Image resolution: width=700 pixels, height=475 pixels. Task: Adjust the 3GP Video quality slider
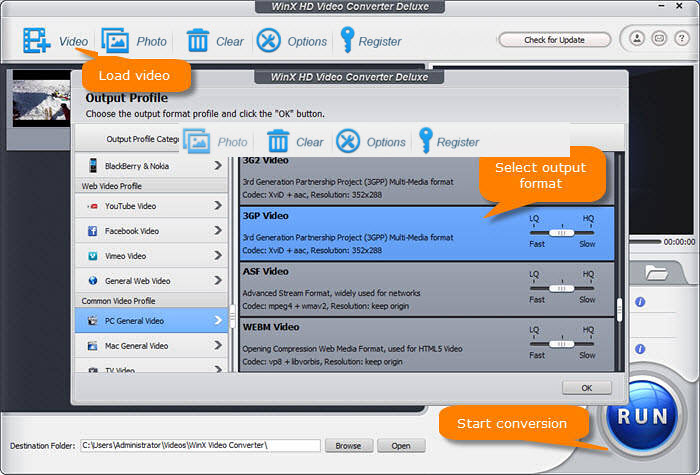pos(562,233)
